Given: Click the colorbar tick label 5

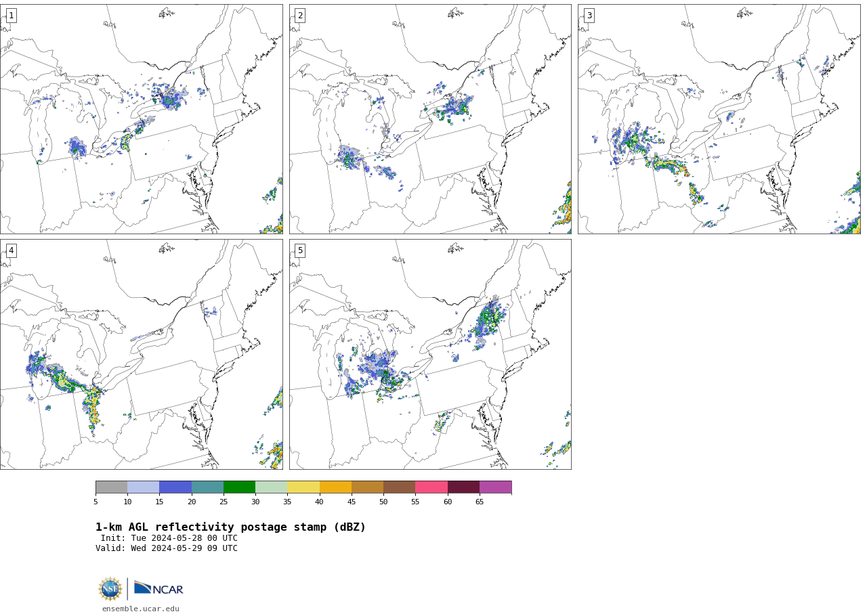Looking at the screenshot, I should click(96, 502).
